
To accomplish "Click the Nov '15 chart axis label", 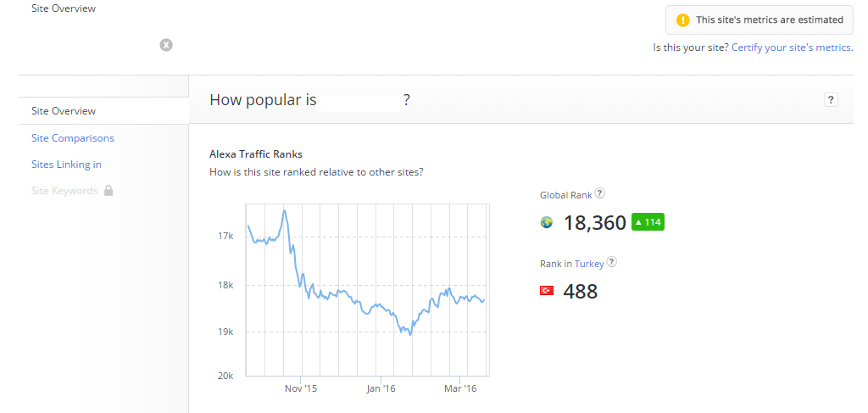I will pyautogui.click(x=300, y=388).
